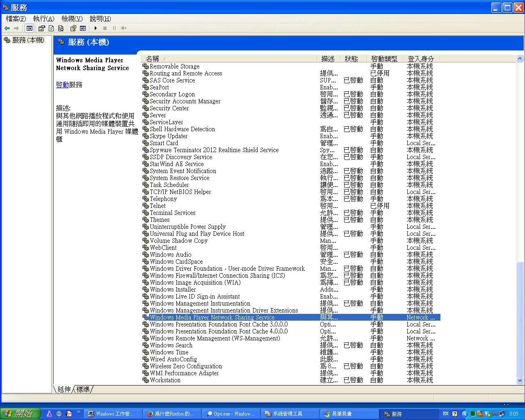Viewport: 525px width, 420px height.
Task: Open Properties using the toolbar icon
Action: tap(41, 28)
